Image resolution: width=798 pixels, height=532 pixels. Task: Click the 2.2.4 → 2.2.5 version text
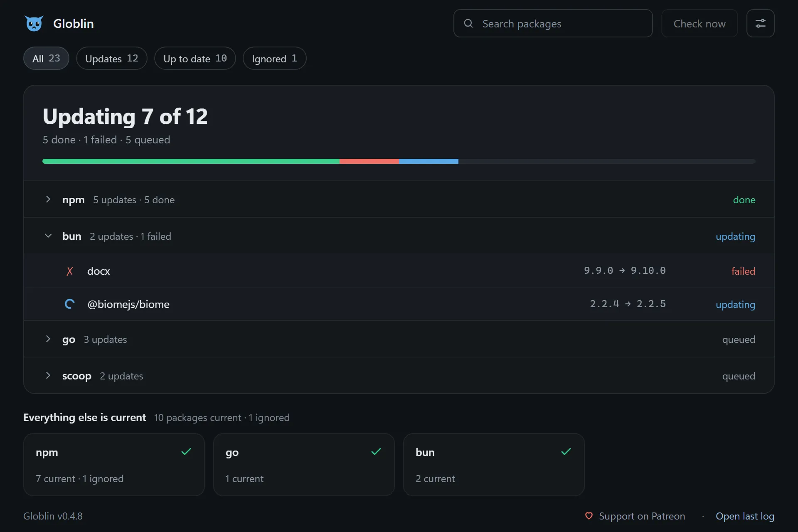point(628,304)
